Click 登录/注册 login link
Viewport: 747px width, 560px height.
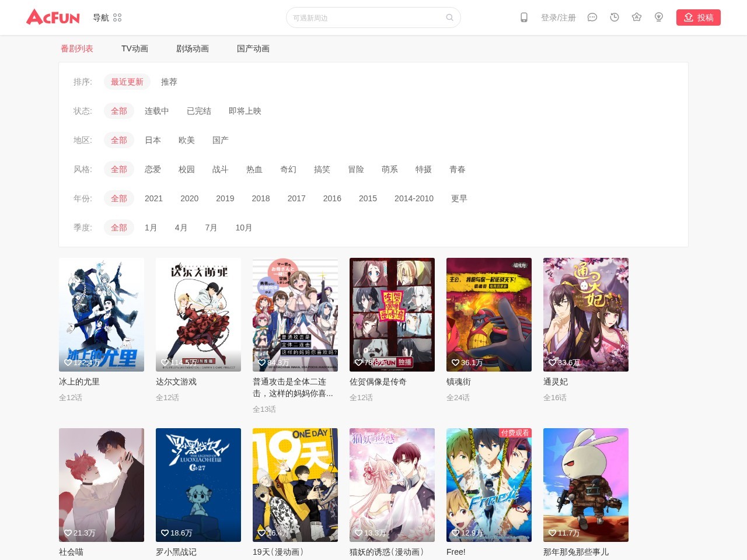coord(558,17)
